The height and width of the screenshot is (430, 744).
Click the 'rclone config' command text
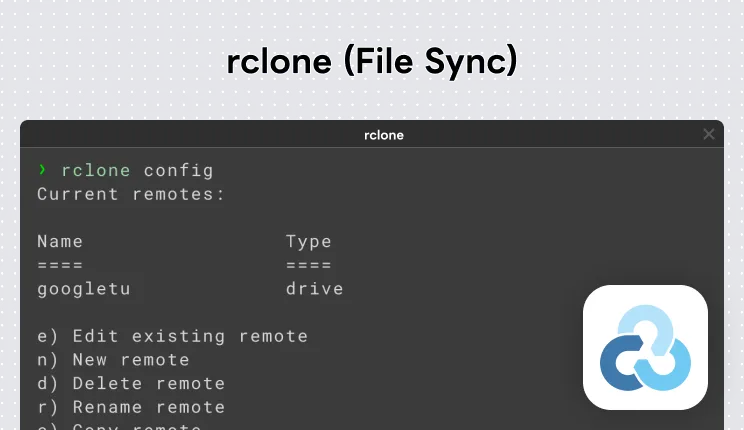tap(138, 170)
